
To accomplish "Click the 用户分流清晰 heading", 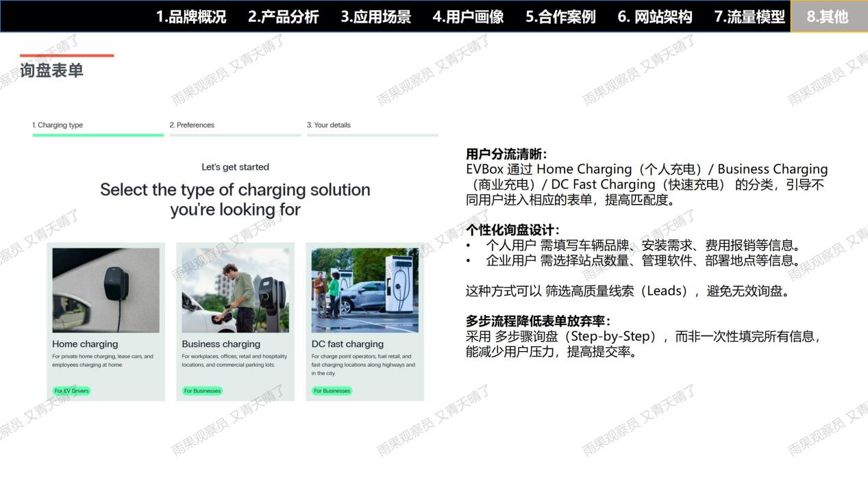I will (506, 154).
